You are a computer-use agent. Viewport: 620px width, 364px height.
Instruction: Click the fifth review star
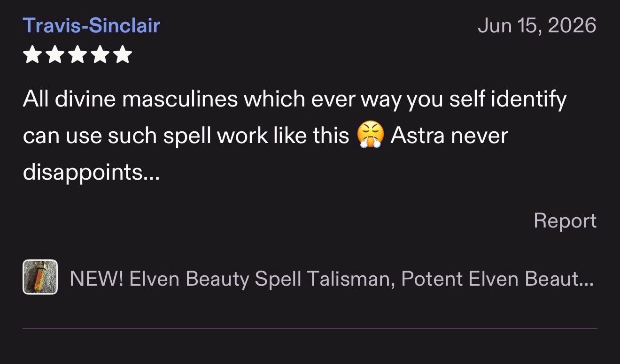(123, 54)
